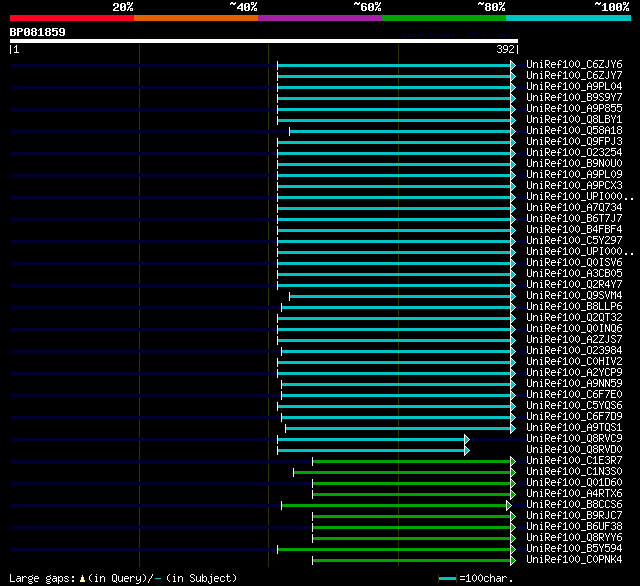Open the UniRef100_Q2R4Y7 entry
The height and width of the screenshot is (586, 640).
click(574, 285)
